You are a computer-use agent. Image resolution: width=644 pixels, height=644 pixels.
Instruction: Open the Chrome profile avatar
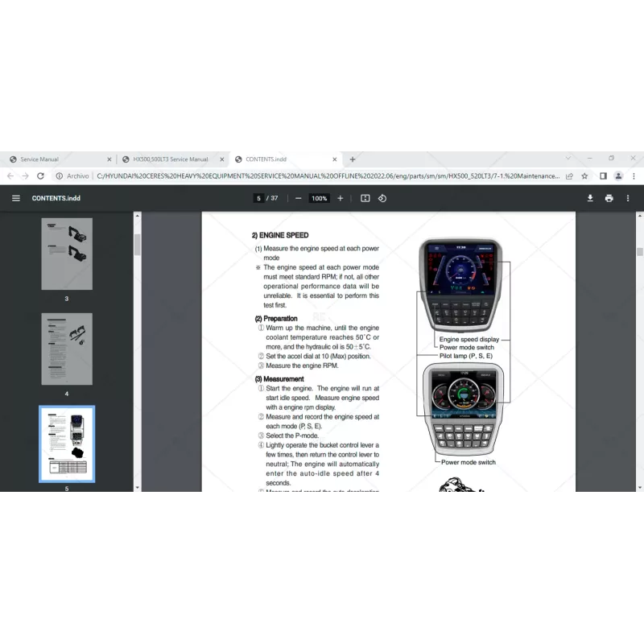[x=617, y=175]
